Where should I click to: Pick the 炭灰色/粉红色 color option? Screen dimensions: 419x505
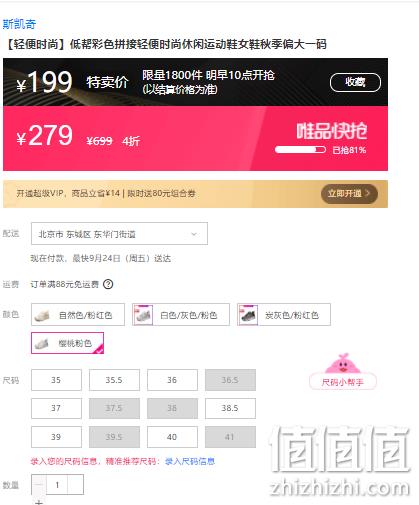coord(284,314)
